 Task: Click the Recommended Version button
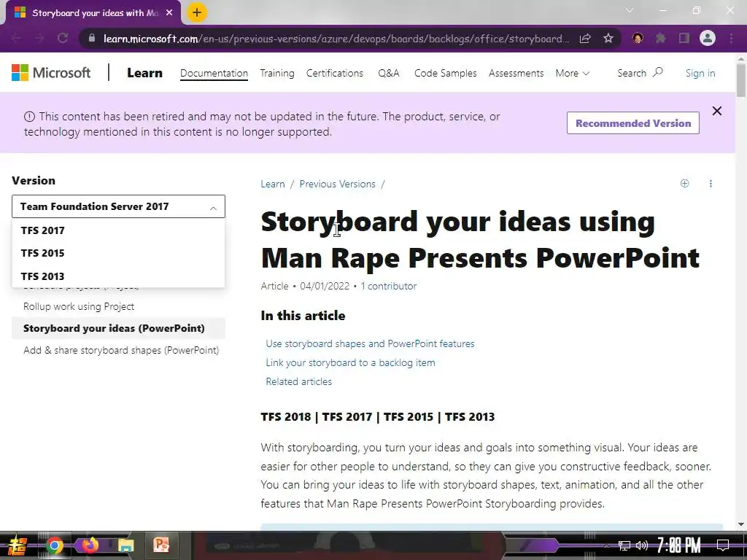coord(633,122)
